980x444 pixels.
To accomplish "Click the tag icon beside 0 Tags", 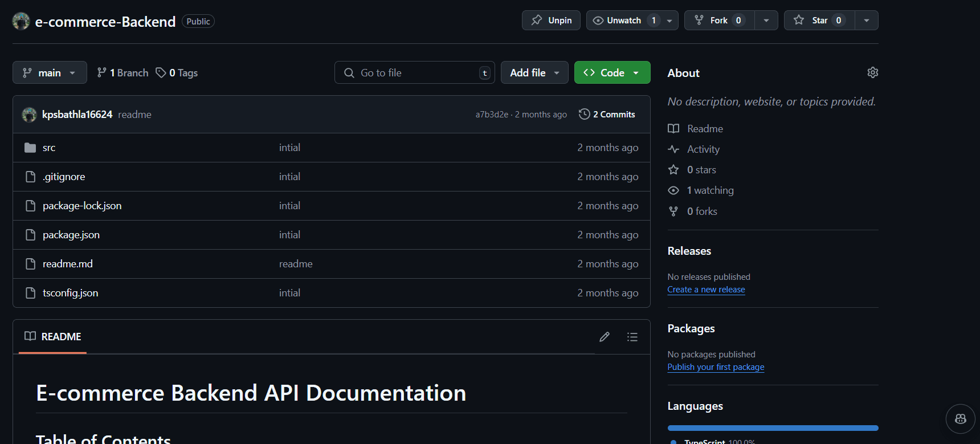I will click(x=161, y=72).
